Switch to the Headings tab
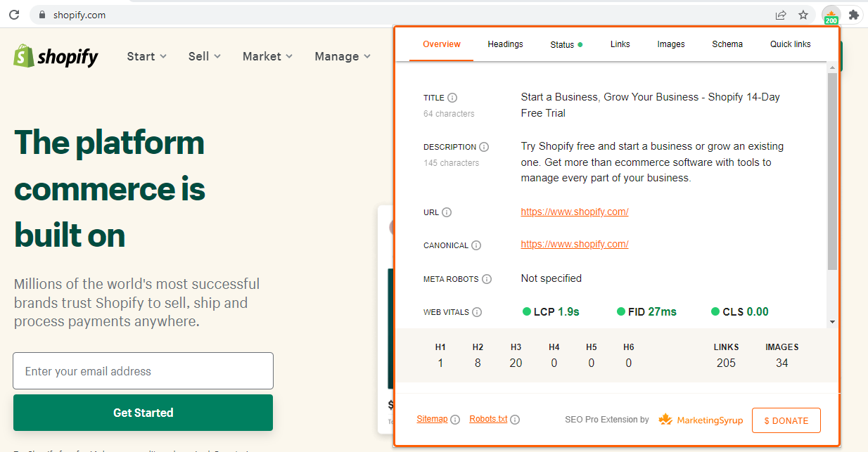This screenshot has height=452, width=868. tap(505, 44)
